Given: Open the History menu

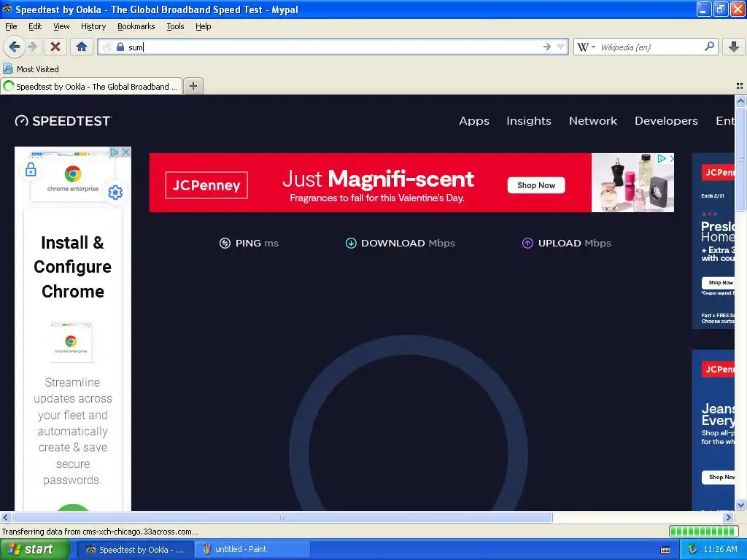Looking at the screenshot, I should [x=93, y=26].
